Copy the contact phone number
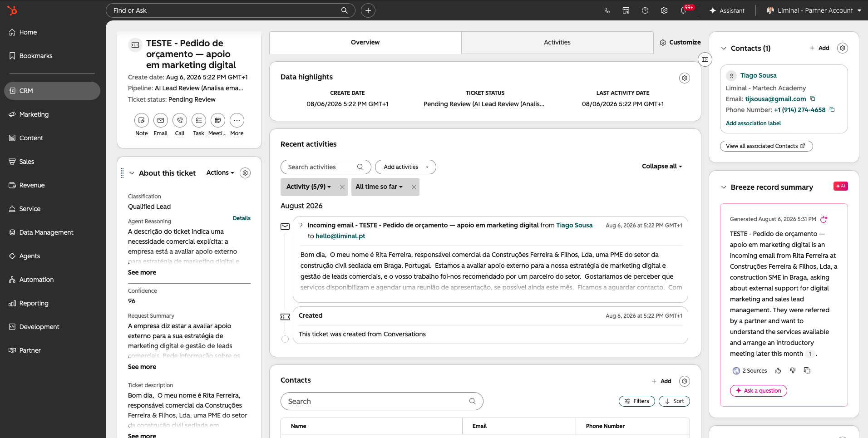 tap(832, 109)
